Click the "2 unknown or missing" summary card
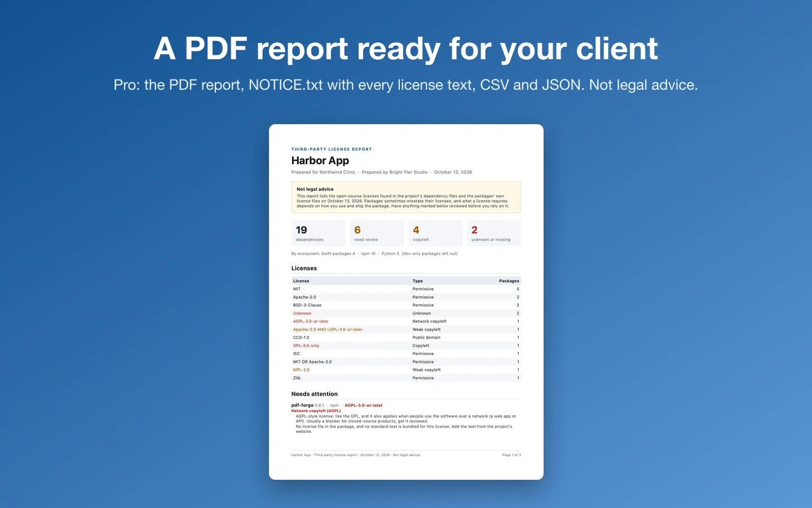The image size is (812, 508). pos(494,233)
